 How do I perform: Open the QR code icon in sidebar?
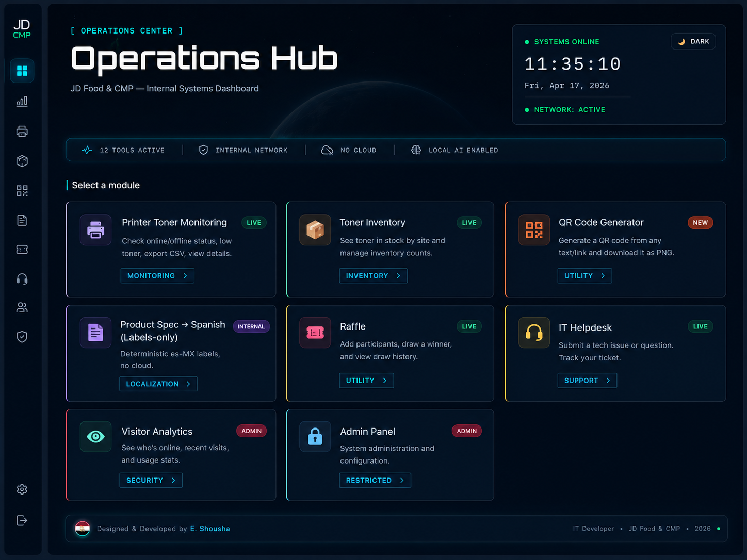22,191
